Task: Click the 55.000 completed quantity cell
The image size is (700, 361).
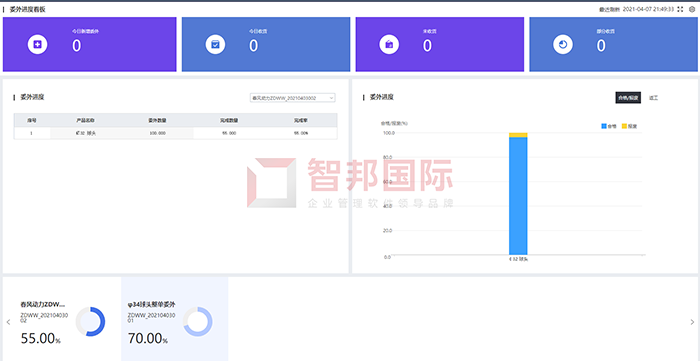Action: pyautogui.click(x=229, y=133)
